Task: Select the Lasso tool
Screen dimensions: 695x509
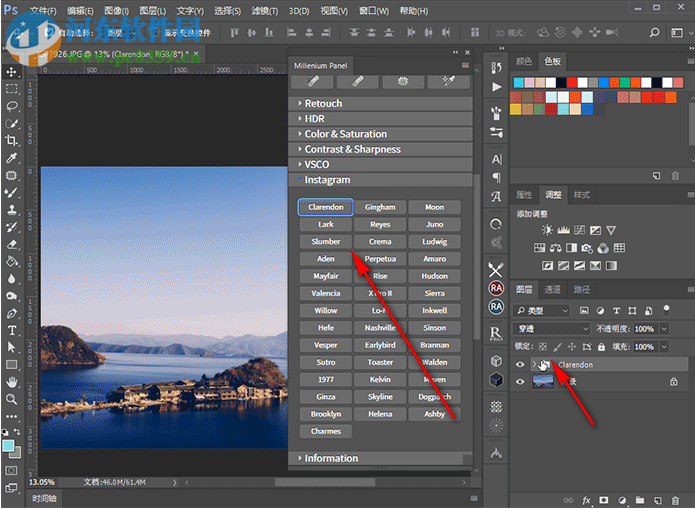Action: 12,106
